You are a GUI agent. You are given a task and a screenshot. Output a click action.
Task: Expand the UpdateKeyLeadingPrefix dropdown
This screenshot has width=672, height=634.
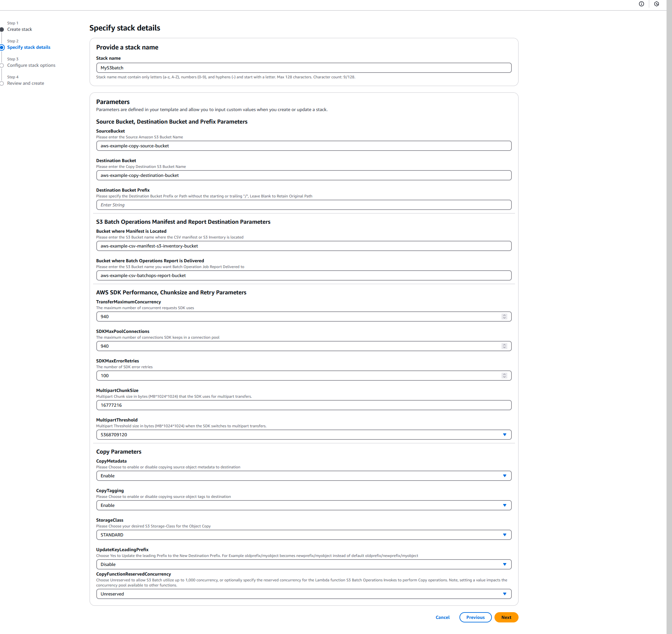(505, 564)
